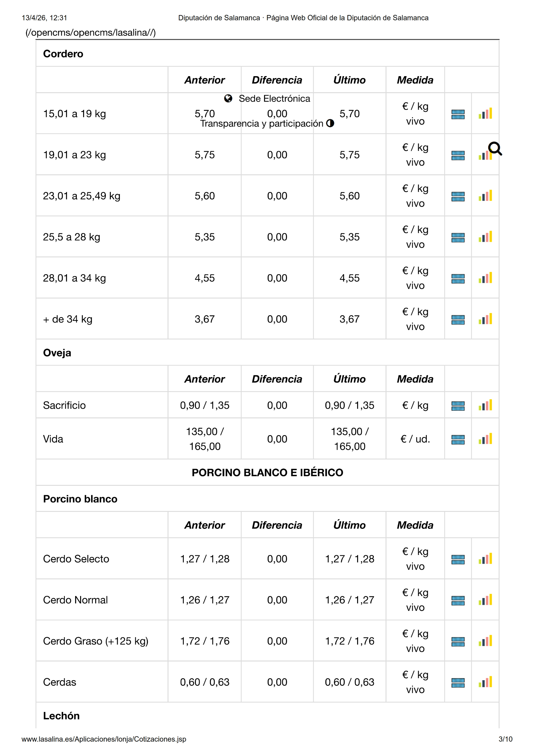Image resolution: width=534 pixels, height=756 pixels.
Task: Follow the /opencms/opencms/lasalina// link
Action: tap(90, 32)
